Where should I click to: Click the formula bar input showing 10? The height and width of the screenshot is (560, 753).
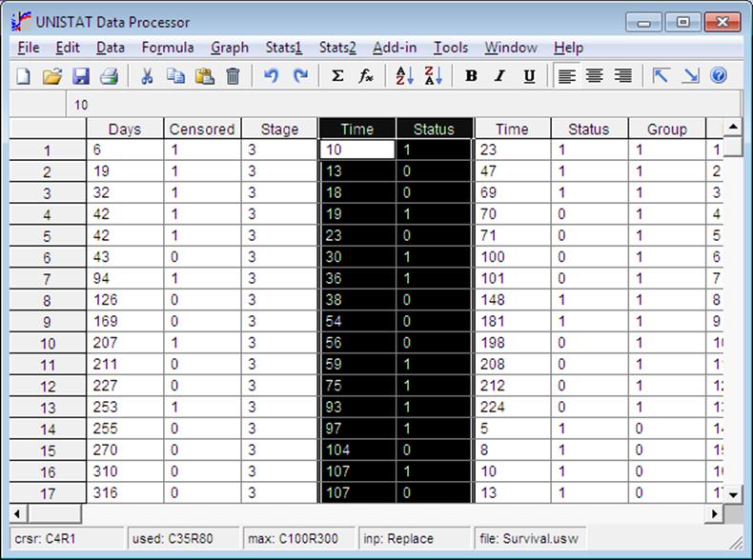pos(402,105)
